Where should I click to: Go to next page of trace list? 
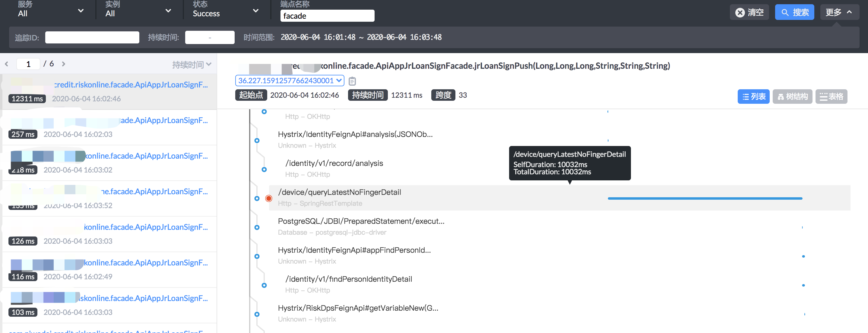[x=63, y=64]
